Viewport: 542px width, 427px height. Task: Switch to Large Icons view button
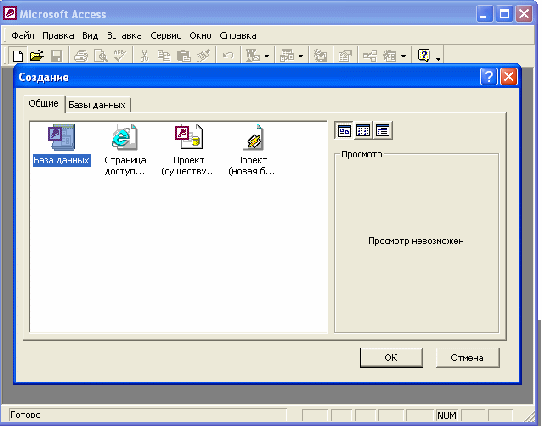pyautogui.click(x=344, y=131)
